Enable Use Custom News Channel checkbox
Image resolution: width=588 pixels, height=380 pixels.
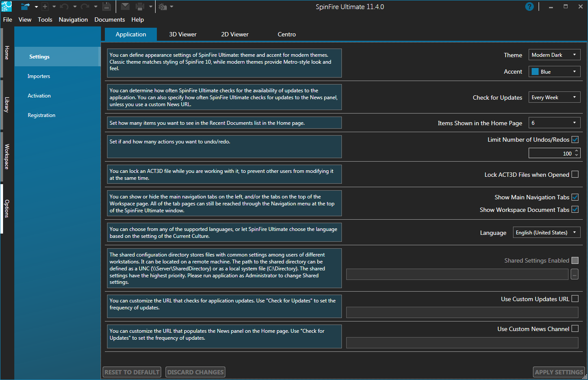pyautogui.click(x=575, y=328)
